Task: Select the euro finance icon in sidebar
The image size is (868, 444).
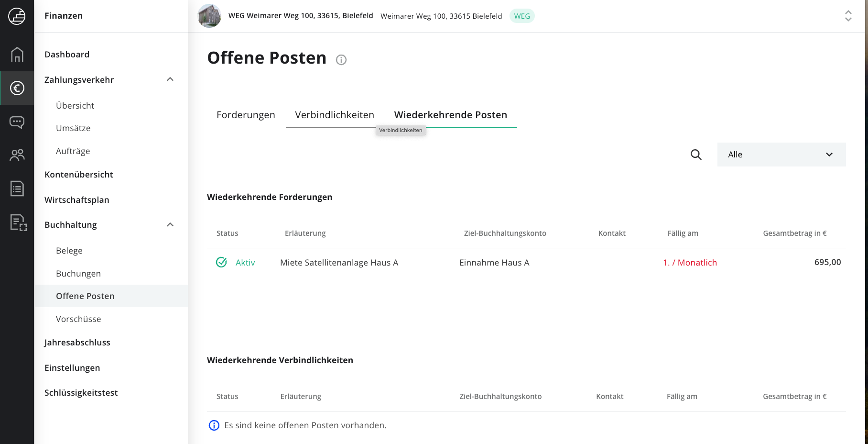Action: click(17, 88)
